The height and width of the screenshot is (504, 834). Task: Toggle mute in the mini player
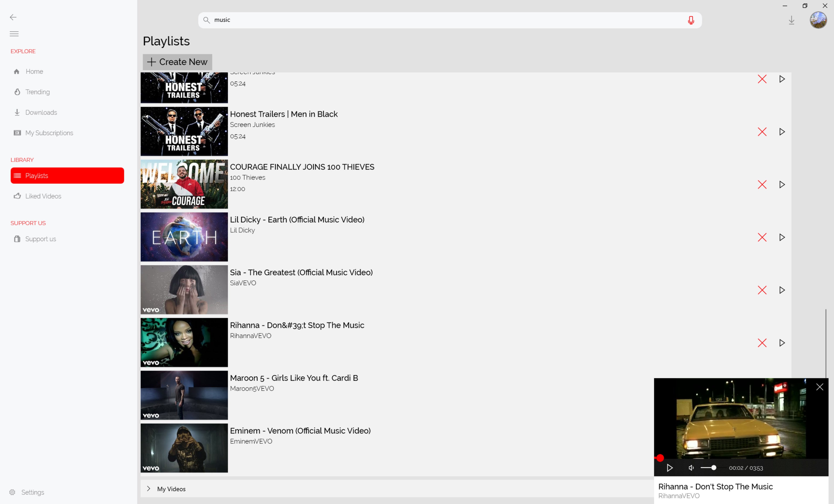coord(691,468)
